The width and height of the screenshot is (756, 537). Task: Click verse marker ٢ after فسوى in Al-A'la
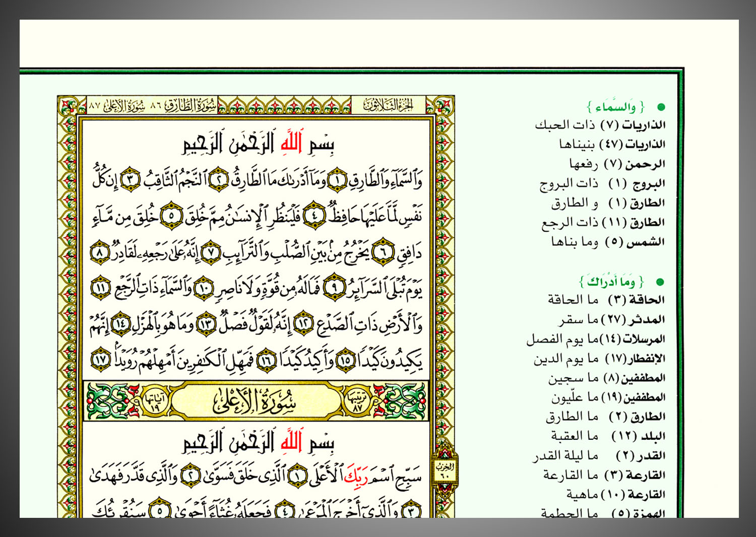[x=191, y=476]
